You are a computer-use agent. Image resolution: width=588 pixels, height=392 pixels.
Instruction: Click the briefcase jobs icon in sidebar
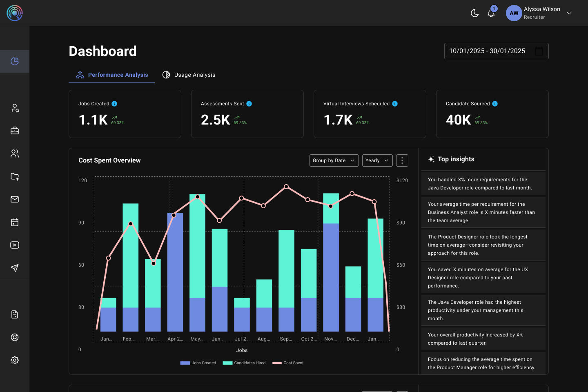15,131
